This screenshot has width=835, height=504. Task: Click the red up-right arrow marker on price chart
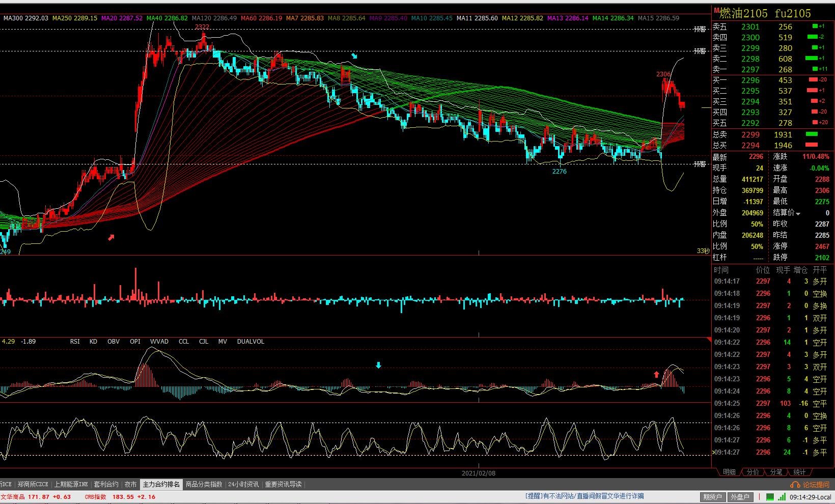point(111,237)
